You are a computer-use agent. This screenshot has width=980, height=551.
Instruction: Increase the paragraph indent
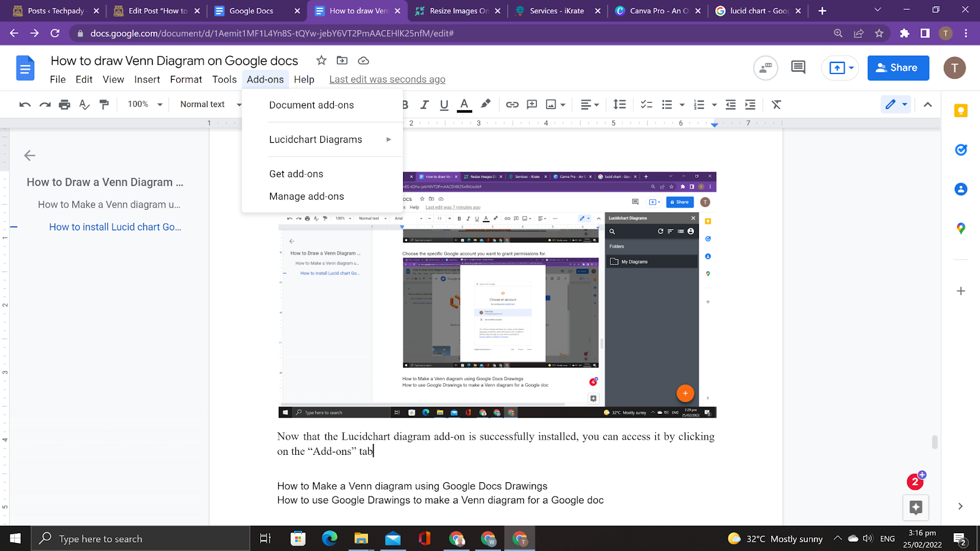click(x=750, y=105)
